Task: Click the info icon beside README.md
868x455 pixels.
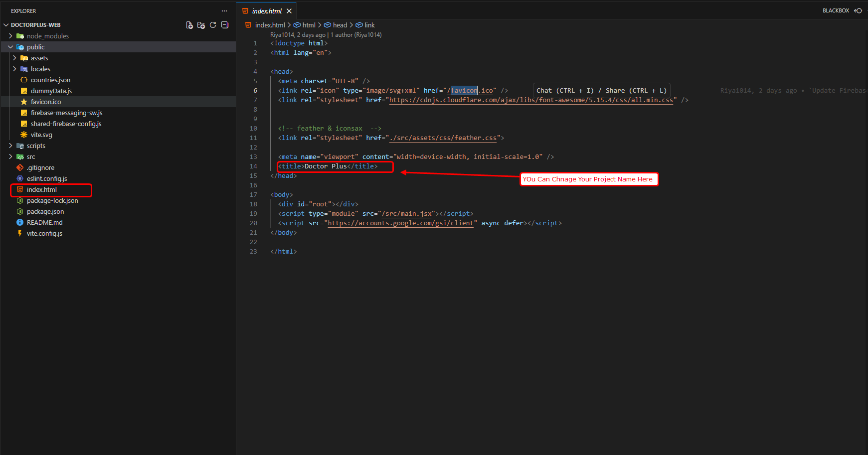Action: coord(19,222)
